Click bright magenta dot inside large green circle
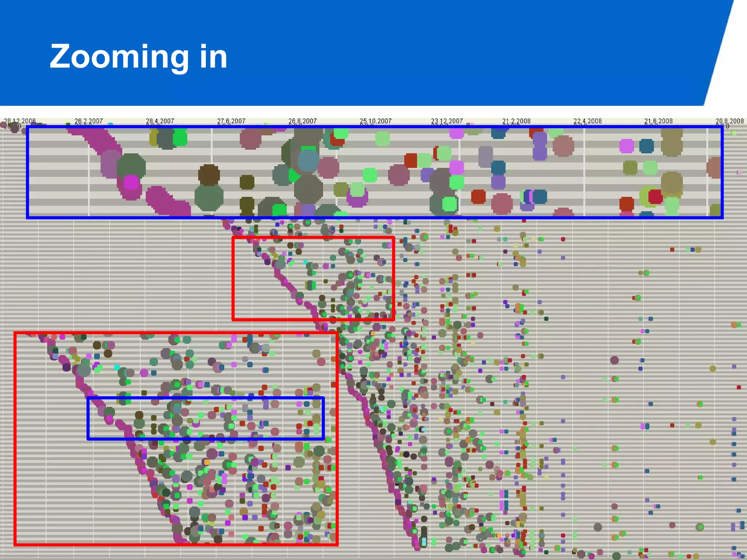The image size is (747, 560). (x=131, y=182)
